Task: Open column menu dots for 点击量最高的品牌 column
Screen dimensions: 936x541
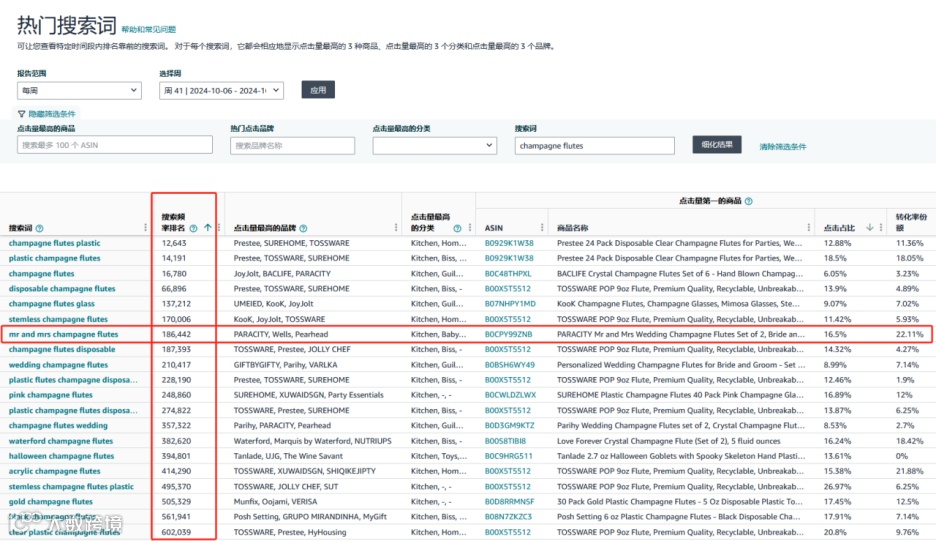Action: 396,228
